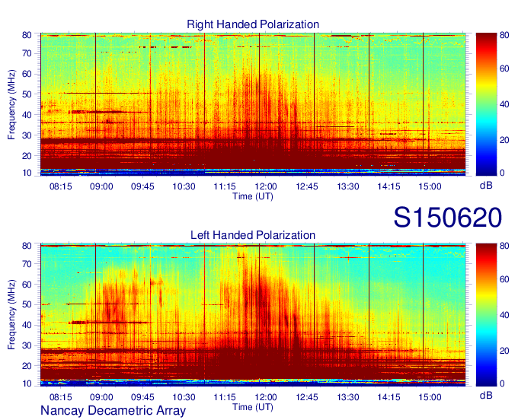The height and width of the screenshot is (420, 518).
Task: Click the 60 MHz tick label on the top plot
Action: coord(27,74)
